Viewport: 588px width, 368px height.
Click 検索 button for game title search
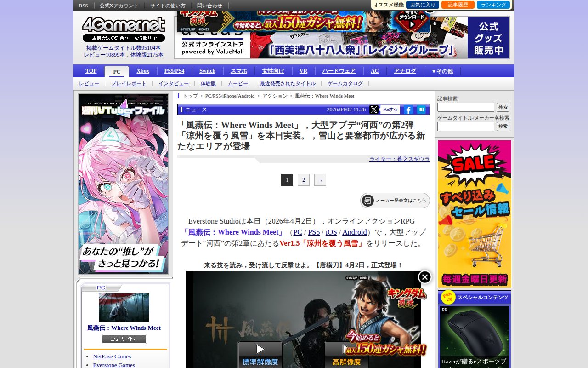click(x=503, y=126)
